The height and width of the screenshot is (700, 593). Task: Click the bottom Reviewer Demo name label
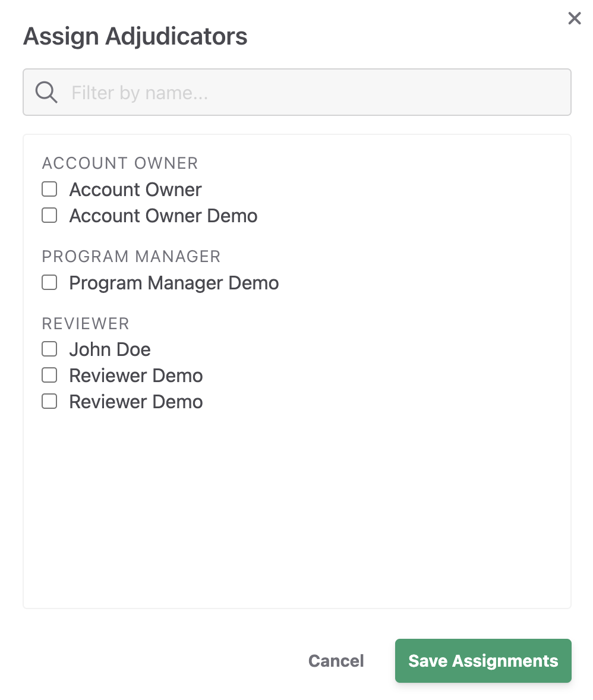(x=136, y=402)
